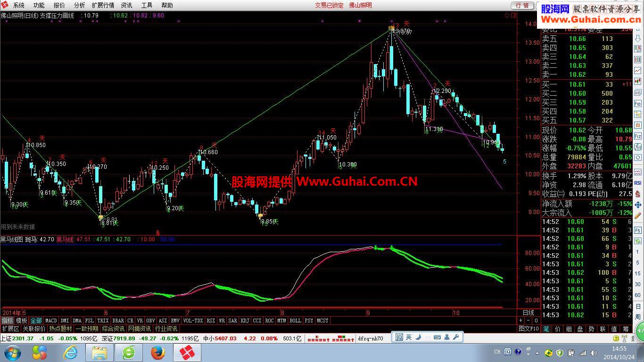Image resolution: width=644 pixels, height=362 pixels.
Task: Click the plus zoom button below 日线
Action: click(x=521, y=321)
